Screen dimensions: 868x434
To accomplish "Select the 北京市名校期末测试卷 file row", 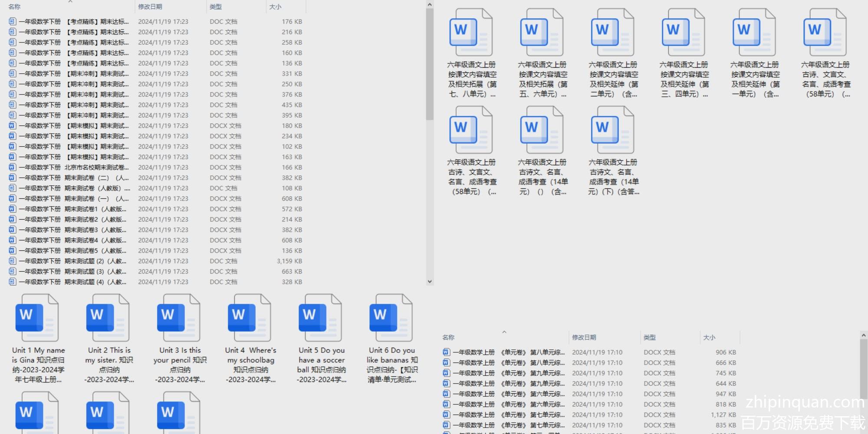I will coord(96,168).
